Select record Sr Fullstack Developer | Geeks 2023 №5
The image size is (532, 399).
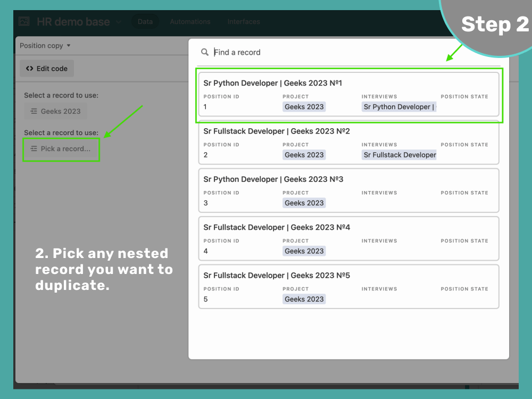coord(349,287)
